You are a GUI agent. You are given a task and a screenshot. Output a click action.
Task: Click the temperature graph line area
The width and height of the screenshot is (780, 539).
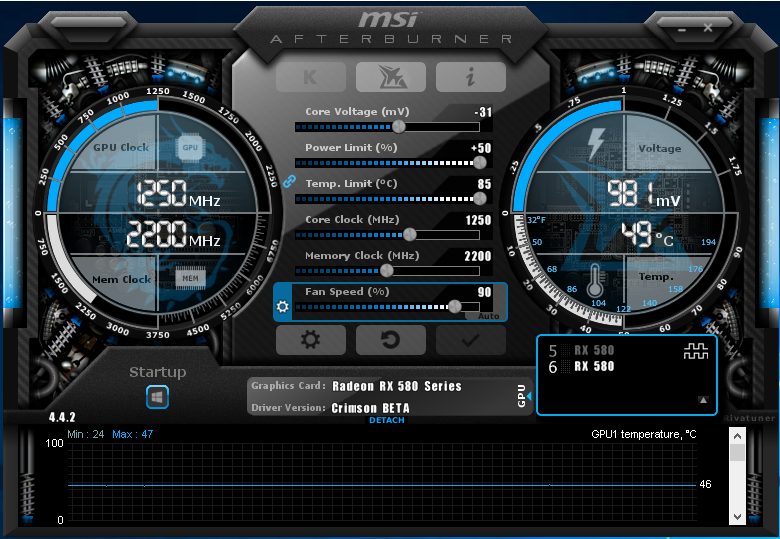click(x=382, y=484)
